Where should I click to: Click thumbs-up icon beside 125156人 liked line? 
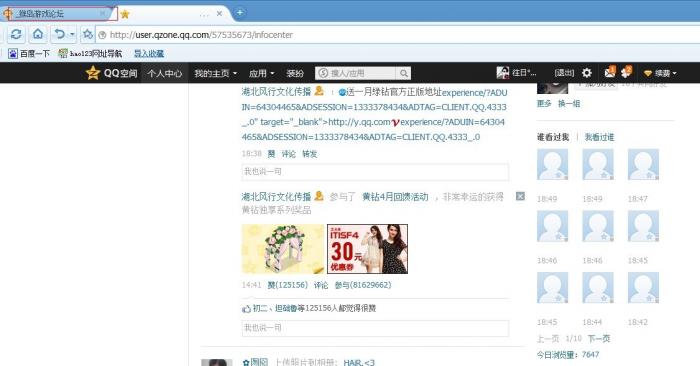pyautogui.click(x=246, y=308)
